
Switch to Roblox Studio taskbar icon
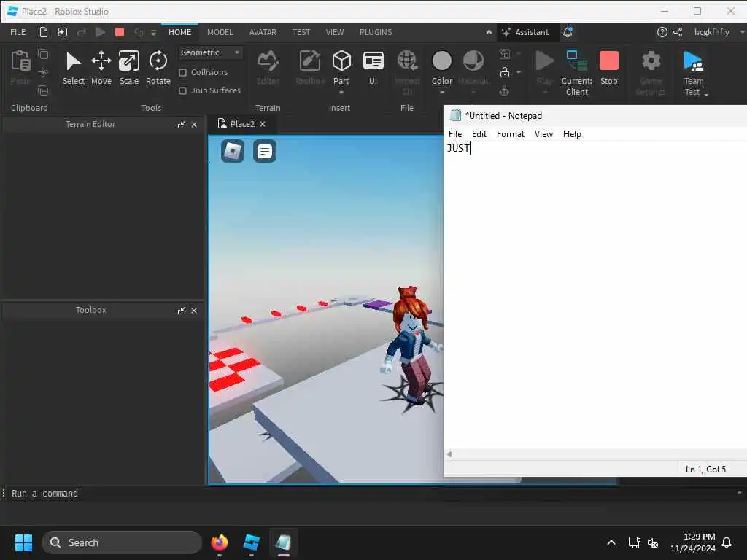[x=251, y=542]
